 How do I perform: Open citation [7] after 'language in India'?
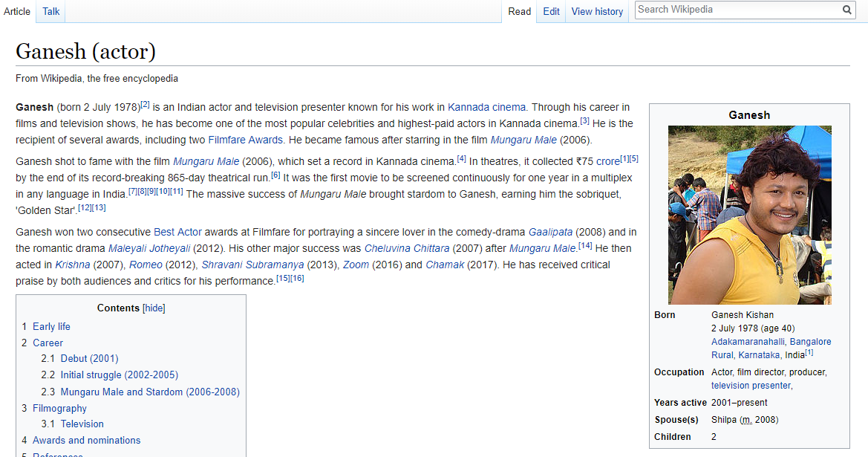point(133,191)
